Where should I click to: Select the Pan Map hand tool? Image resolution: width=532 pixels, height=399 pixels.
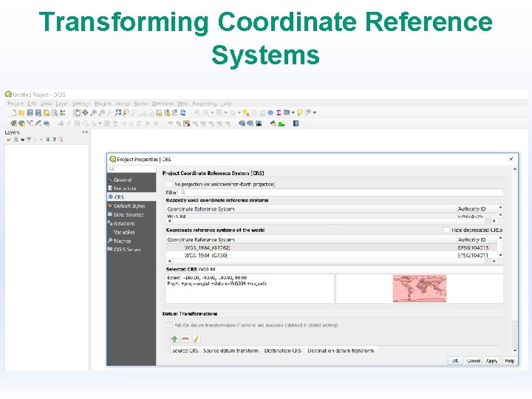pos(77,113)
